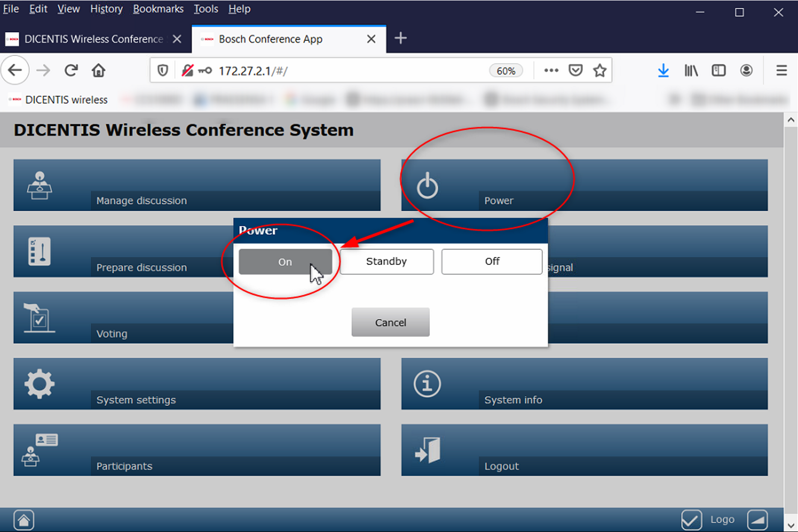Open Firefox hamburger application menu
Viewport: 798px width, 532px height.
(781, 71)
